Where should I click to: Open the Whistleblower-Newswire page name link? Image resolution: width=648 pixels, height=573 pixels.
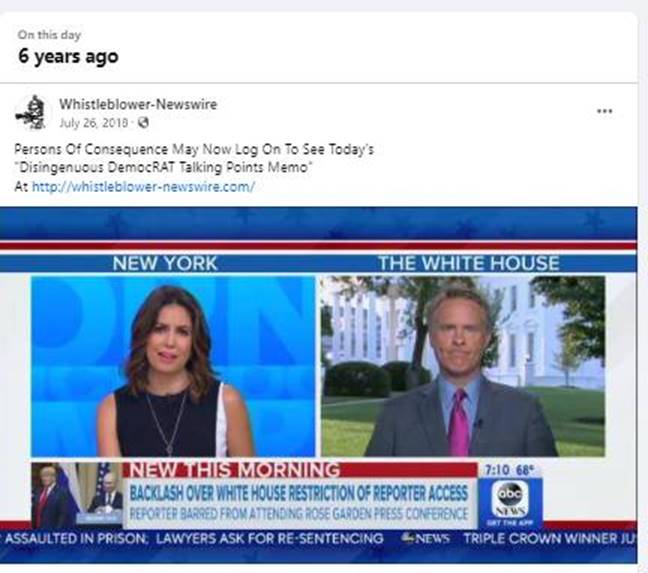(137, 104)
